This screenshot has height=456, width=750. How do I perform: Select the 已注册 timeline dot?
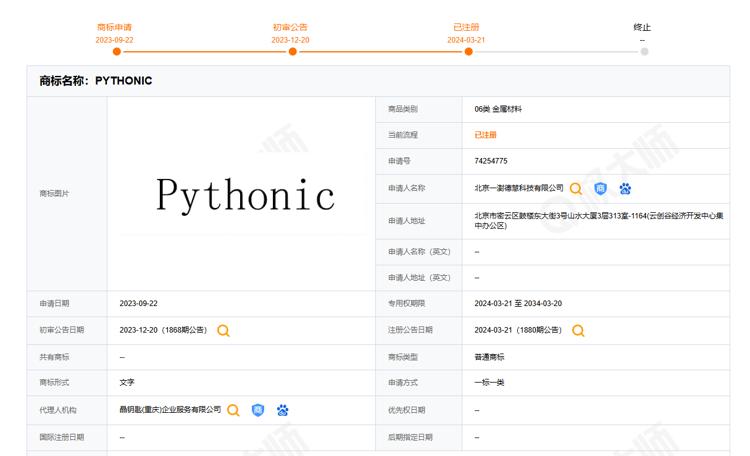point(469,52)
